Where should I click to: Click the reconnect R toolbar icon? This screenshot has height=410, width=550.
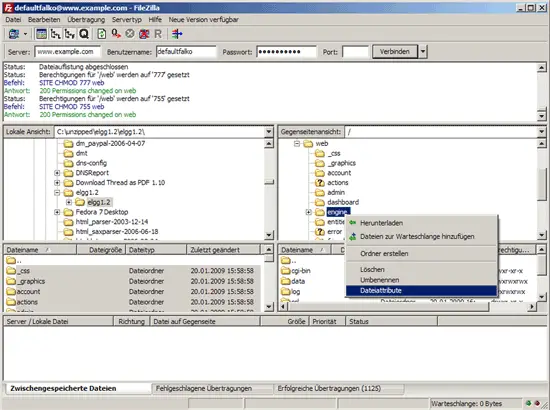point(158,34)
